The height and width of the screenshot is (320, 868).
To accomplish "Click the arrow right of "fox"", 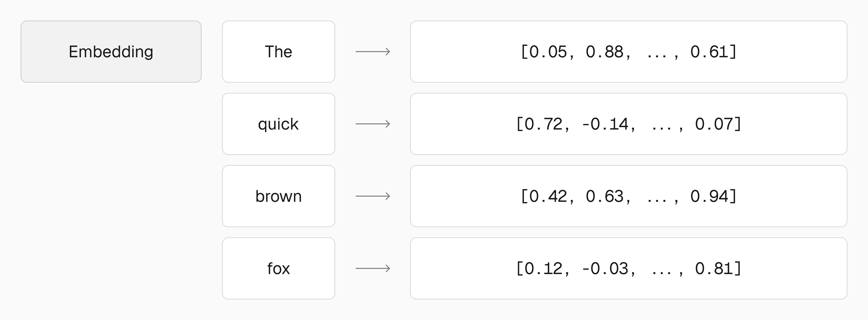I will pos(373,269).
